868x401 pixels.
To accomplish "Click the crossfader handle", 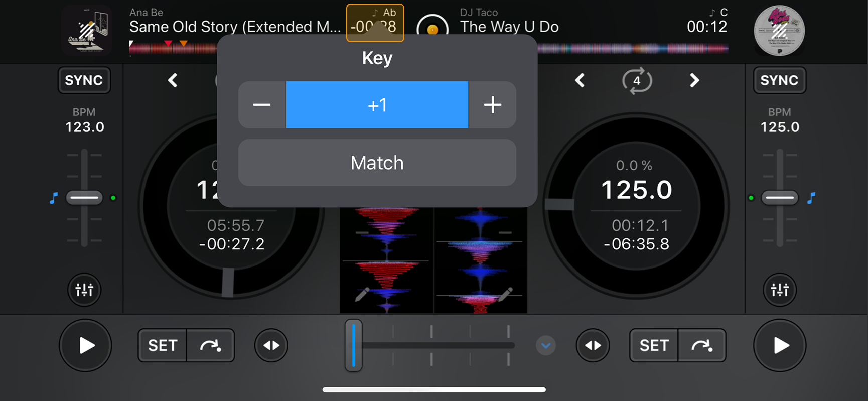I will point(354,345).
